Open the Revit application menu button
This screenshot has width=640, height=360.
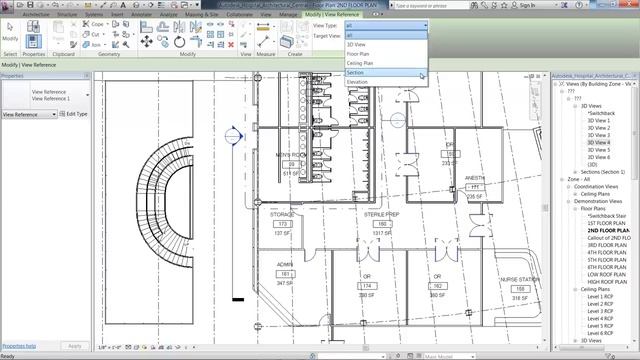coord(6,6)
